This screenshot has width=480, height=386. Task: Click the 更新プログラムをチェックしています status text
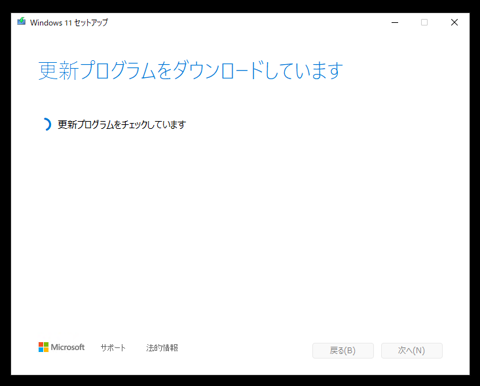click(x=122, y=125)
